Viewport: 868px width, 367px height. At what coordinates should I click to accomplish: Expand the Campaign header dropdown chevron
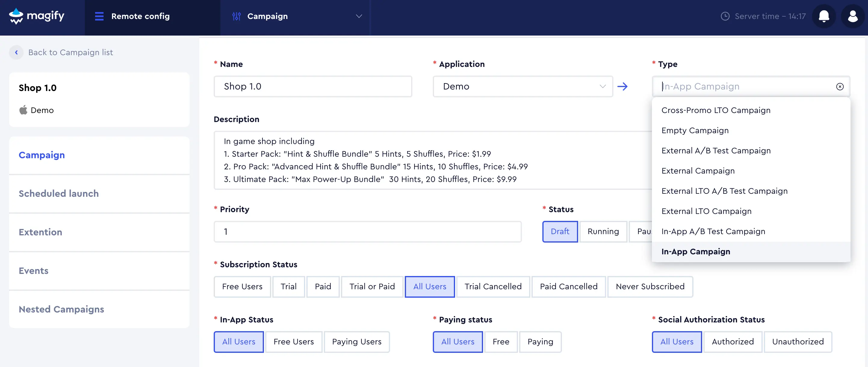[x=359, y=16]
